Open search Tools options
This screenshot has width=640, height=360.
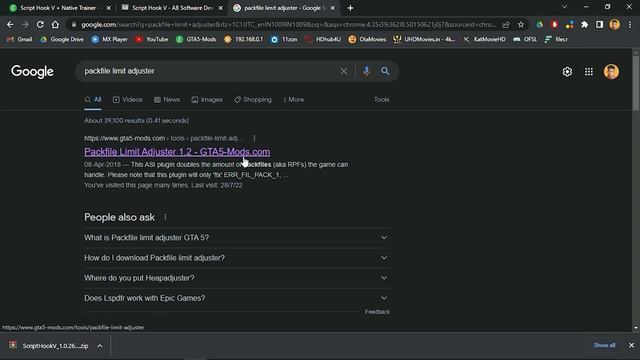click(381, 100)
